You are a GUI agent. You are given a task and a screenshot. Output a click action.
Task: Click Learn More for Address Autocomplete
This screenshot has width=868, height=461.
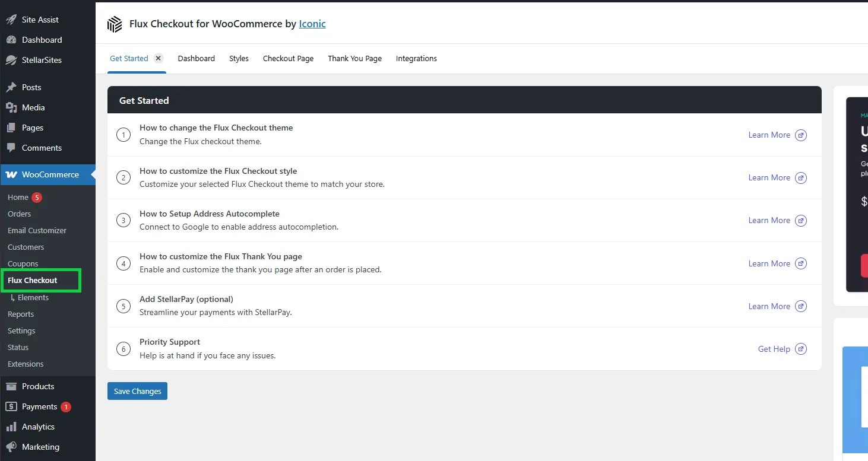click(769, 220)
